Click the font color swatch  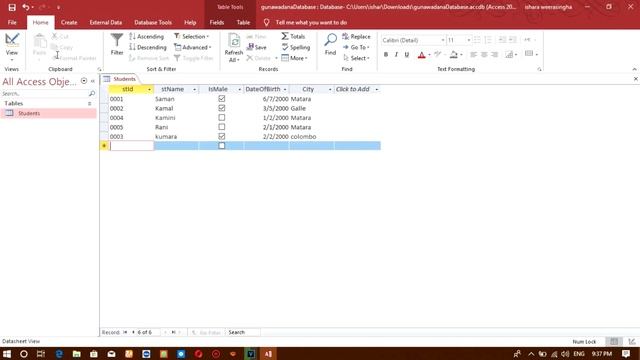tap(422, 54)
